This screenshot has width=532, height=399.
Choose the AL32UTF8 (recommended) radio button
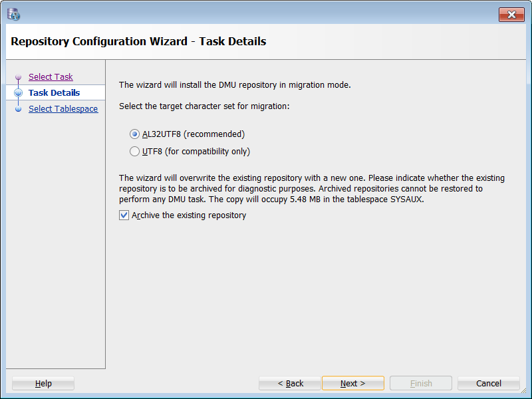coord(135,134)
